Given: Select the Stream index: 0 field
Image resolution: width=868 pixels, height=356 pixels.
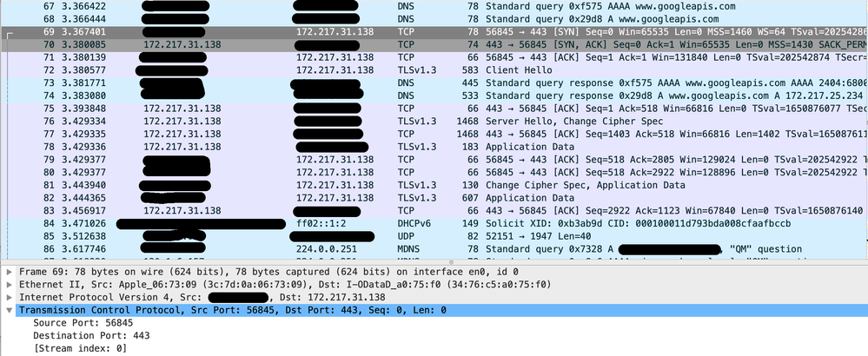Looking at the screenshot, I should 80,348.
